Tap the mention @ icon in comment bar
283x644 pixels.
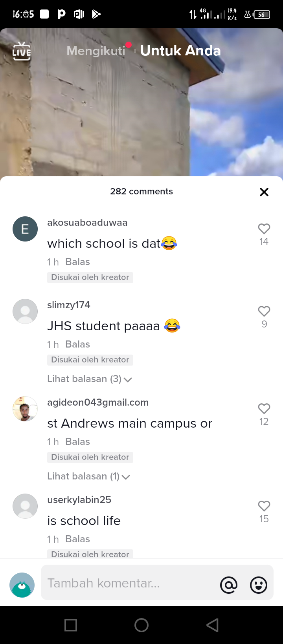229,585
